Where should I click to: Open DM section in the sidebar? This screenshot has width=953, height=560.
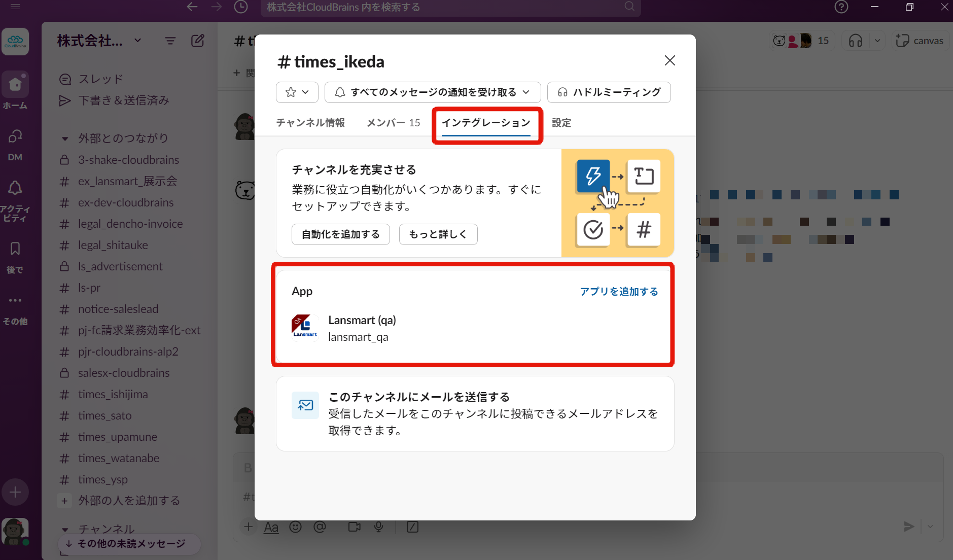click(x=15, y=145)
